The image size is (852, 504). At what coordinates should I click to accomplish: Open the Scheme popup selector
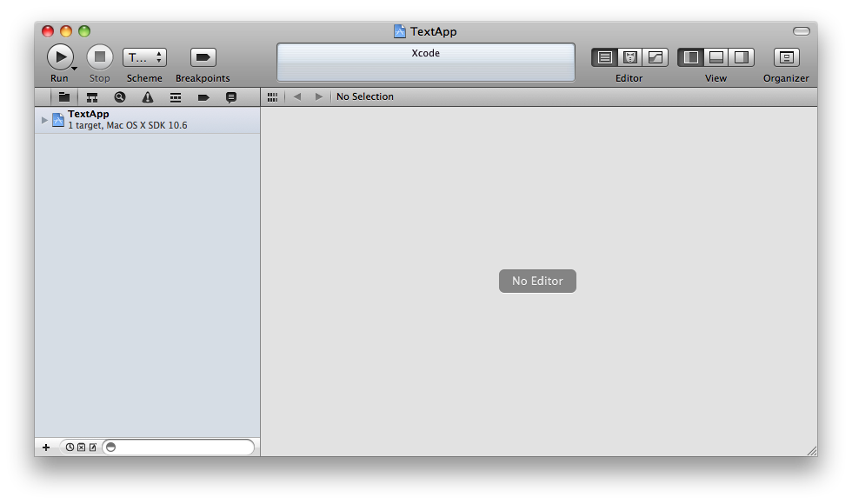pos(144,57)
